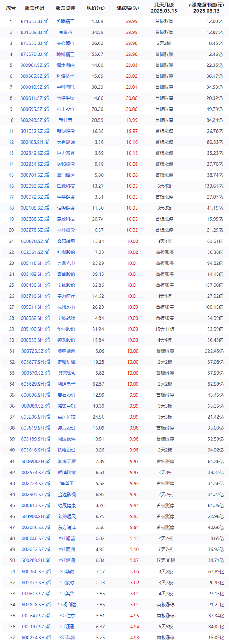Click the chart icon next to 605100.SH
Screen dimensions: 229x644
[48, 329]
